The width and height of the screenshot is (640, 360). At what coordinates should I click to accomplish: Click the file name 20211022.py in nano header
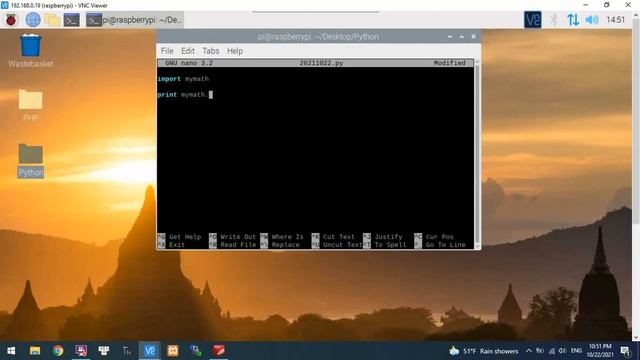[321, 63]
